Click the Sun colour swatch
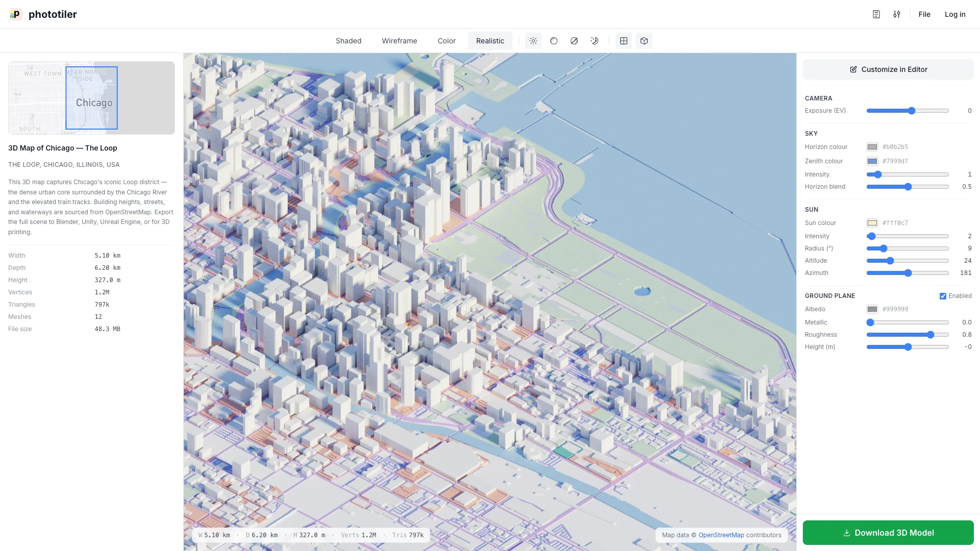980x551 pixels. pos(872,223)
